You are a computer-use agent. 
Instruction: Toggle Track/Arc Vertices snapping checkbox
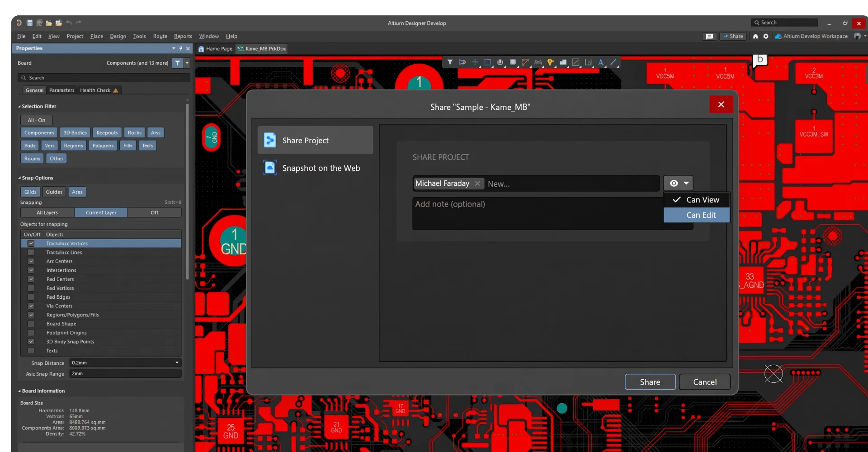coord(31,243)
